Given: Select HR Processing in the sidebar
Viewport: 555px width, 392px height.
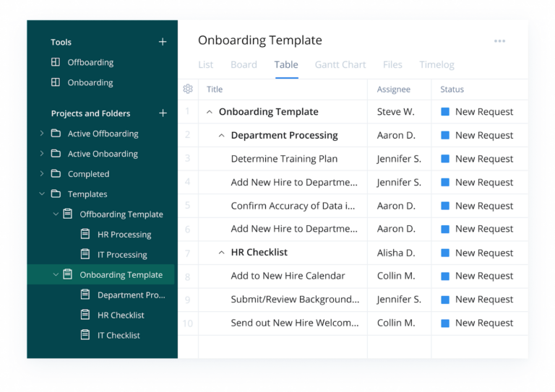Looking at the screenshot, I should click(124, 235).
